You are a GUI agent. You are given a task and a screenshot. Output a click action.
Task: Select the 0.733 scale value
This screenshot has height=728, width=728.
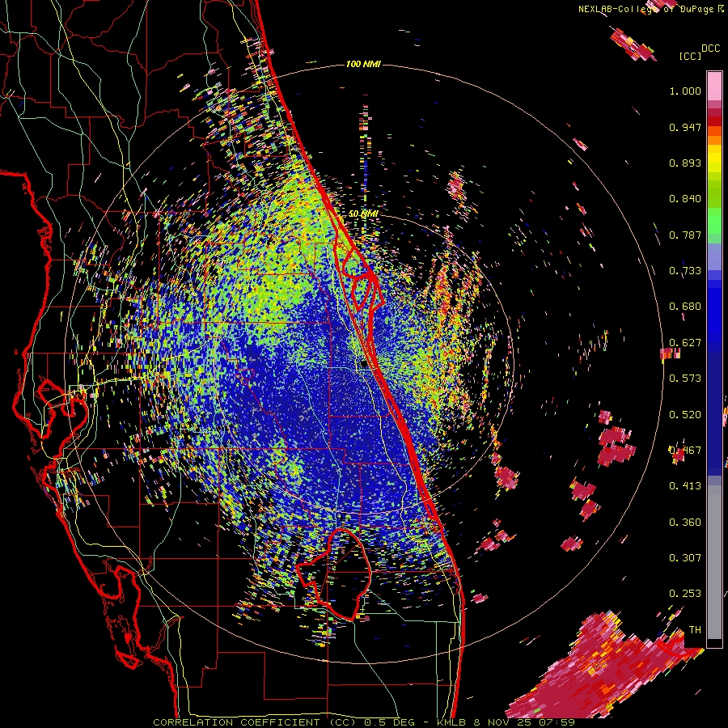685,271
